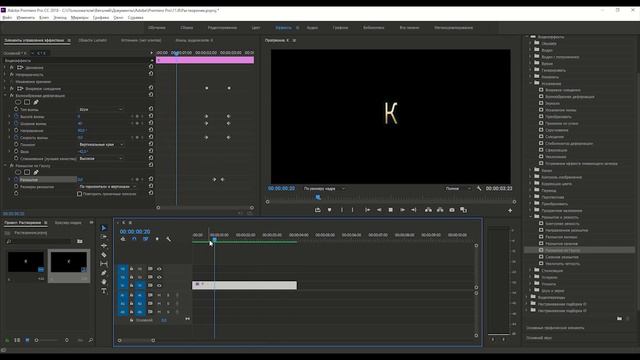Reset the Motion effect parameters
Image resolution: width=640 pixels, height=360 pixels.
[151, 67]
